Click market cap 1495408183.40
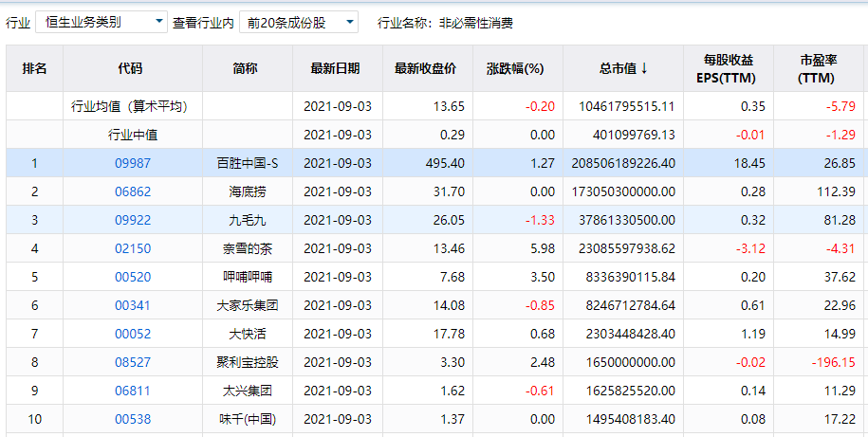 (631, 419)
